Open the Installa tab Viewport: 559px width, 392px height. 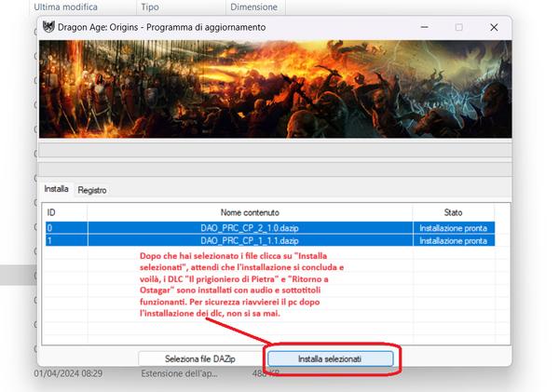click(56, 189)
